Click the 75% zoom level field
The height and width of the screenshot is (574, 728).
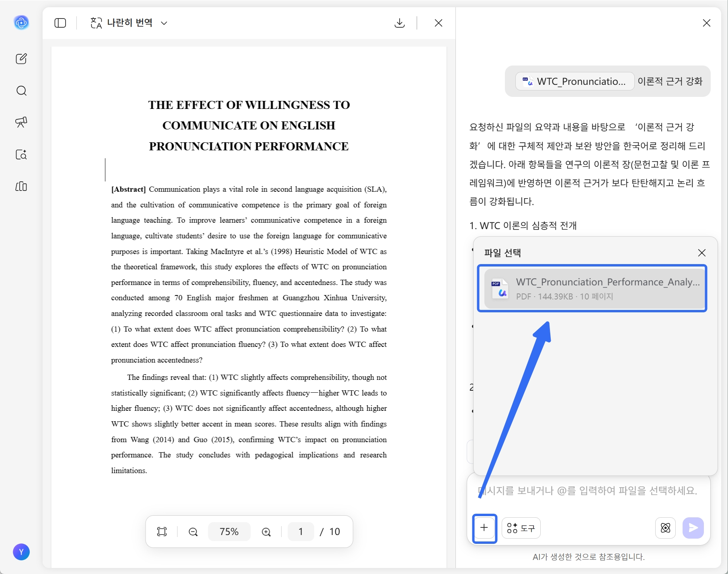(x=229, y=531)
